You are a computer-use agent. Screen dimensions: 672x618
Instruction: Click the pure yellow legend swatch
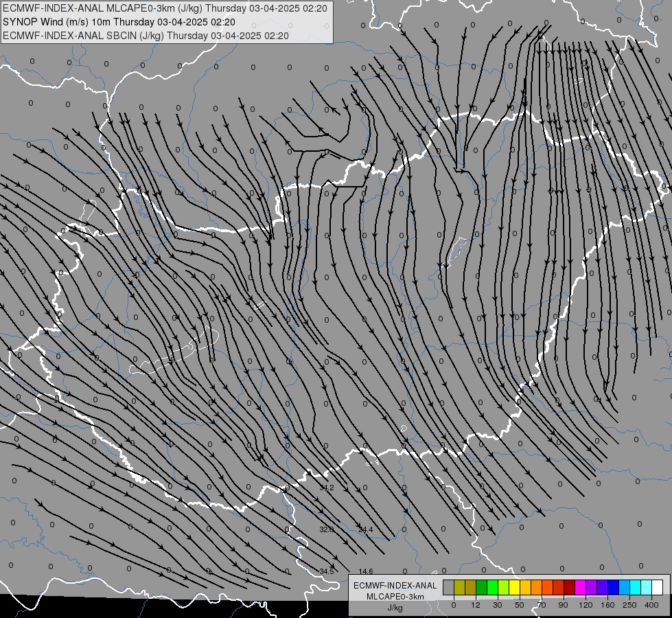pyautogui.click(x=515, y=587)
